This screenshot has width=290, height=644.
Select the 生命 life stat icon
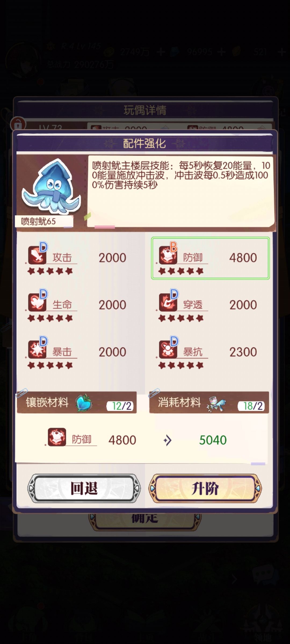tap(37, 302)
